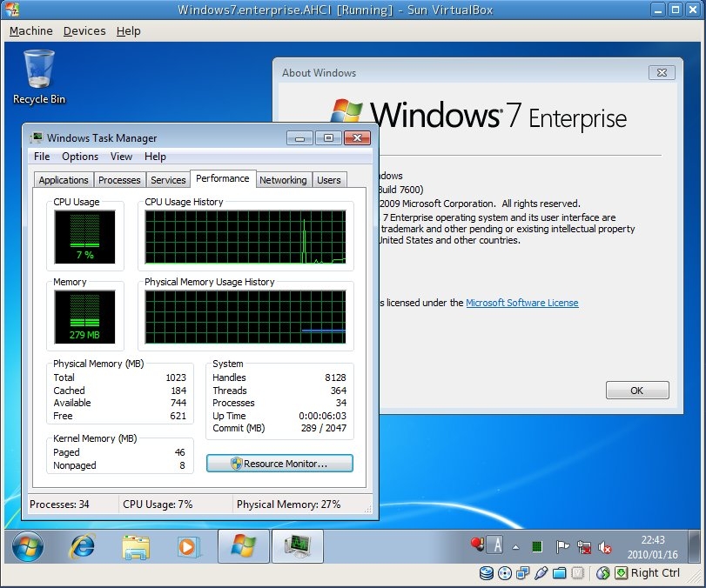Switch to the Users tab
Image resolution: width=706 pixels, height=588 pixels.
click(x=329, y=180)
